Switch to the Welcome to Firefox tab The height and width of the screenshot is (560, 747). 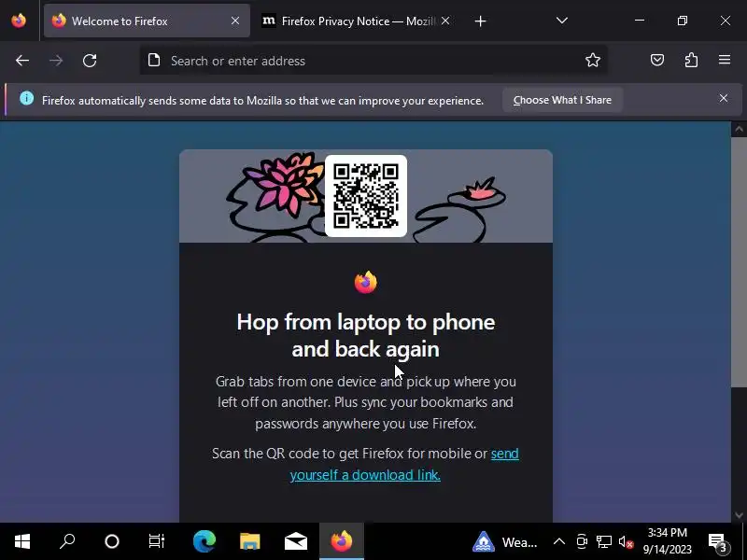pyautogui.click(x=147, y=21)
